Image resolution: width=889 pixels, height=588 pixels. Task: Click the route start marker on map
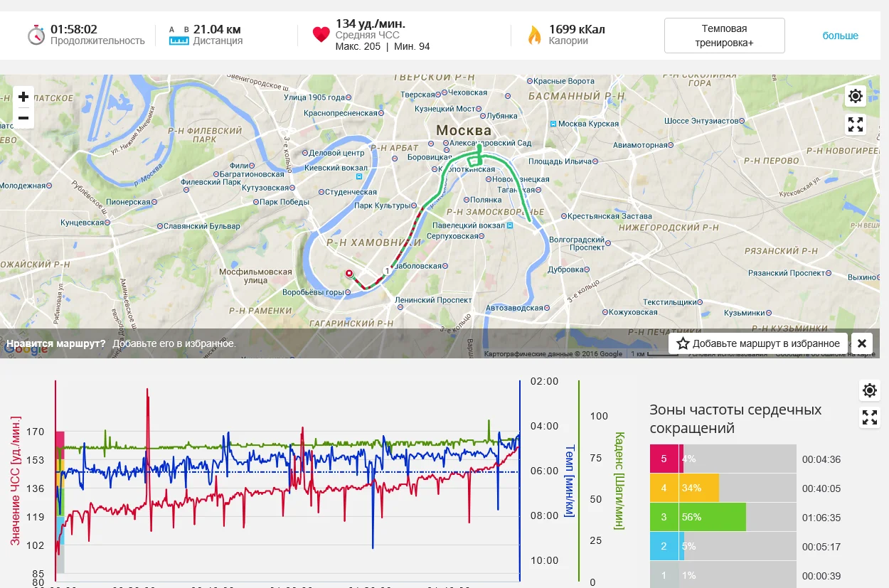[349, 273]
